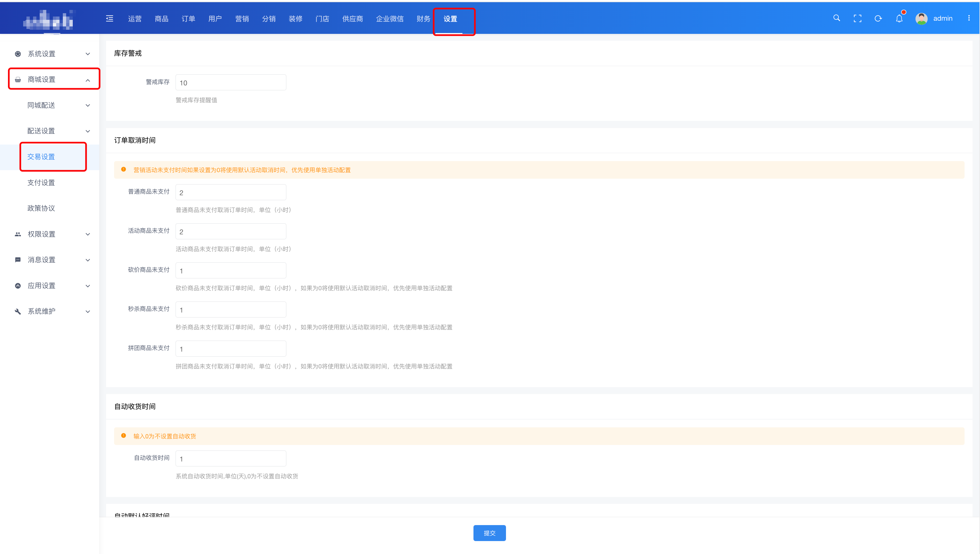Click the 自动收货时间 section heading
Screen dimensions: 980x554
coord(135,407)
